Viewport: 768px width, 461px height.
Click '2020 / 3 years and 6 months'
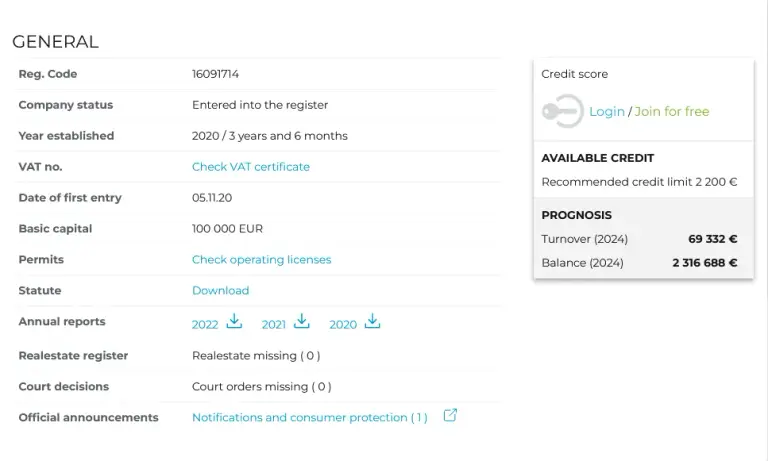(270, 136)
